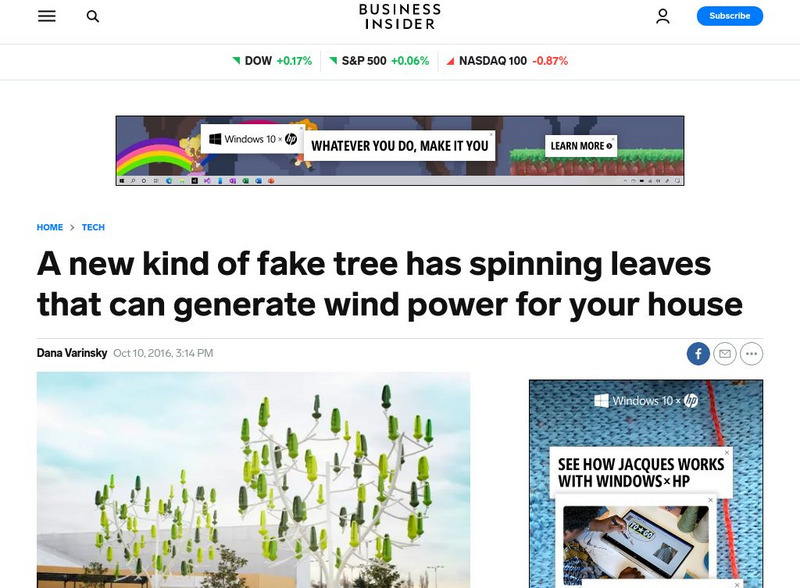
Task: View DOW market ticker details
Action: point(272,61)
